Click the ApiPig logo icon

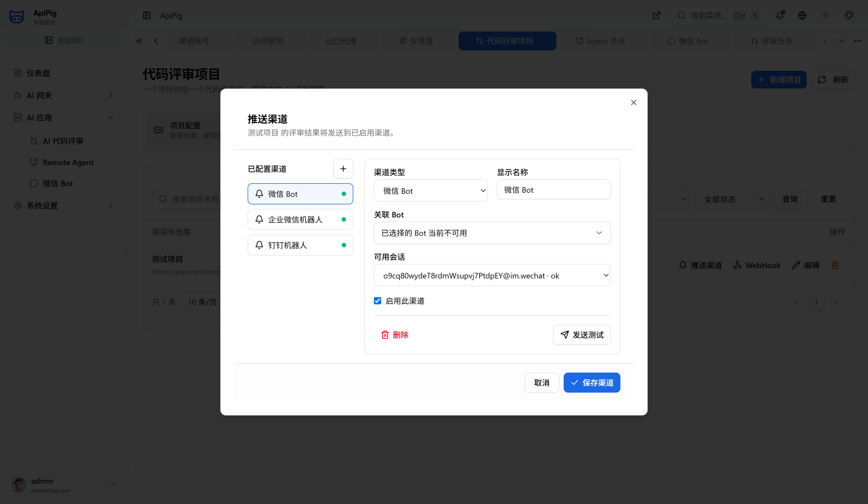[x=16, y=16]
